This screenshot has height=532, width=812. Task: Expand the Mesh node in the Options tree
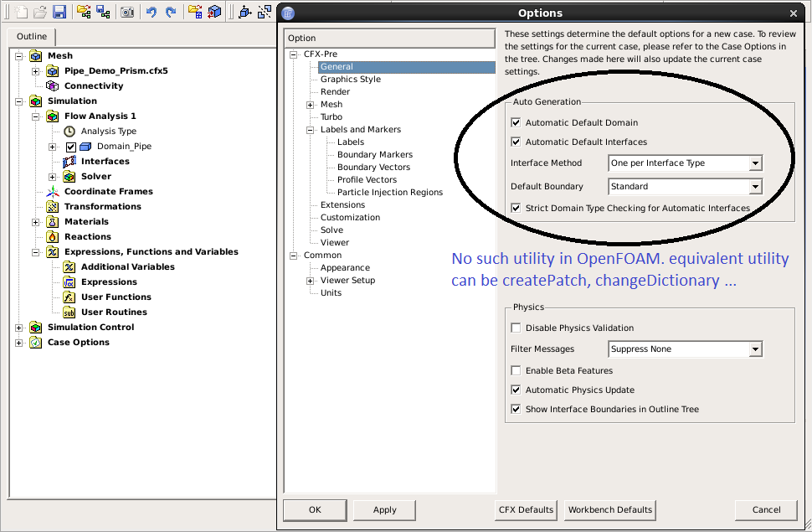311,105
